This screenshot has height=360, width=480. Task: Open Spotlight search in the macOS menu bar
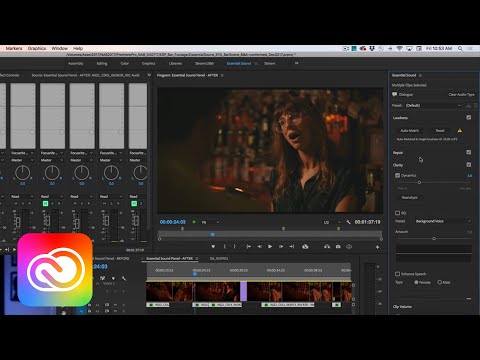coord(460,49)
